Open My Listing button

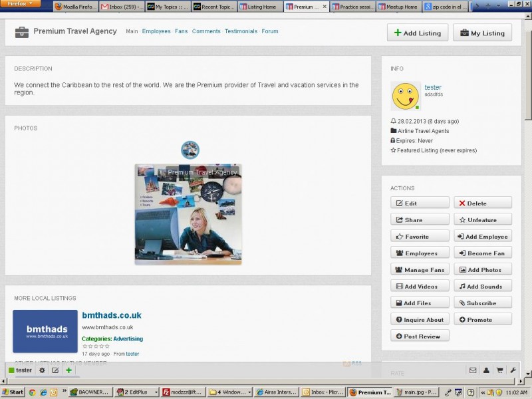pos(482,33)
